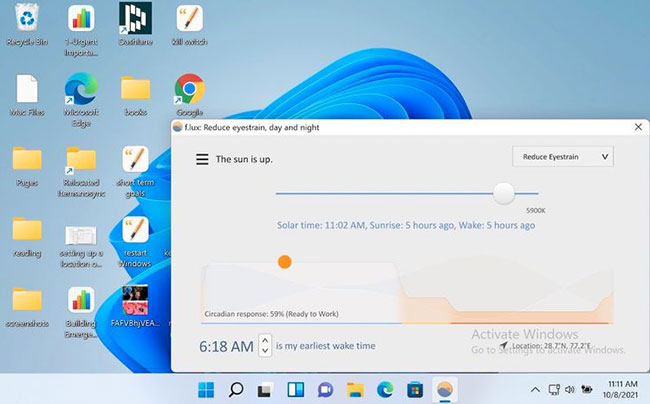This screenshot has width=650, height=404.
Task: Launch Microsoft Edge desktop shortcut
Action: click(x=81, y=101)
